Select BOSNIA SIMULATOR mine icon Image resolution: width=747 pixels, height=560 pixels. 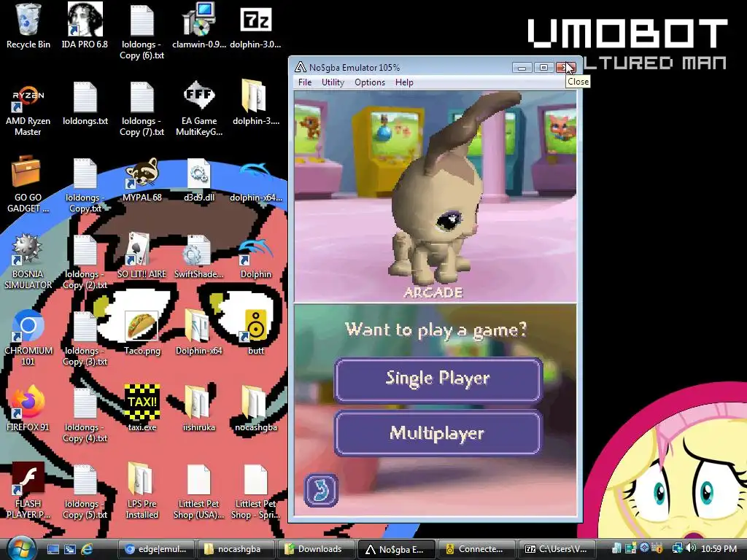[28, 262]
